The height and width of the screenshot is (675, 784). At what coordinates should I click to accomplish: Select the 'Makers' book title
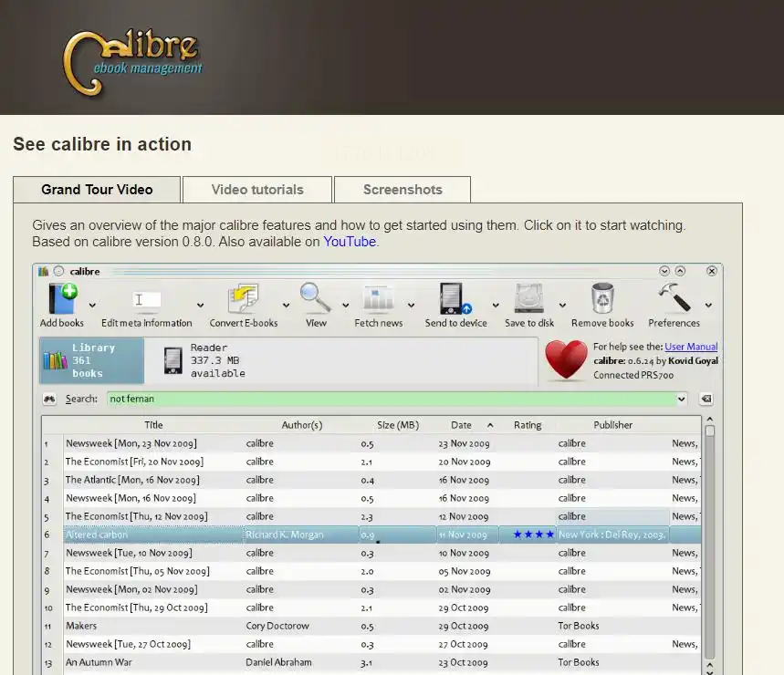click(x=81, y=626)
